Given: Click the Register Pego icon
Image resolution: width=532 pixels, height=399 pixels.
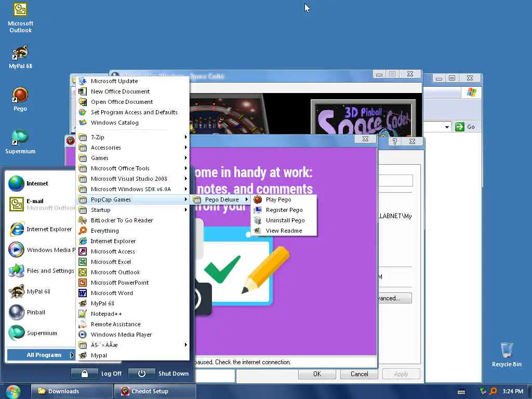Looking at the screenshot, I should [x=258, y=210].
